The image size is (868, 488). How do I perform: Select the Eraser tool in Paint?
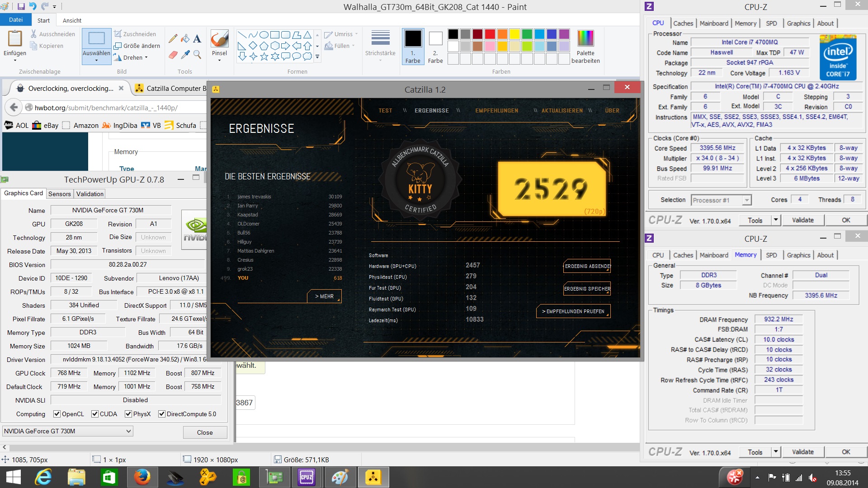point(173,55)
